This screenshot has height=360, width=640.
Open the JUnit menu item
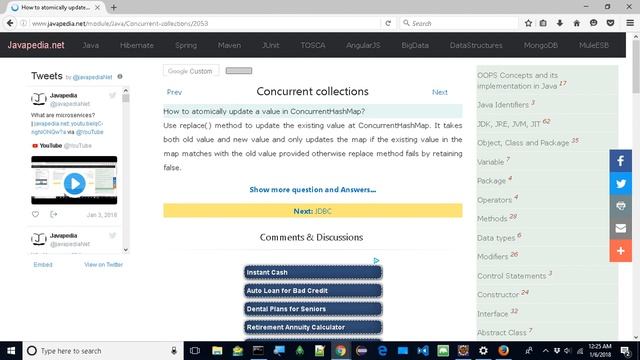tap(271, 45)
